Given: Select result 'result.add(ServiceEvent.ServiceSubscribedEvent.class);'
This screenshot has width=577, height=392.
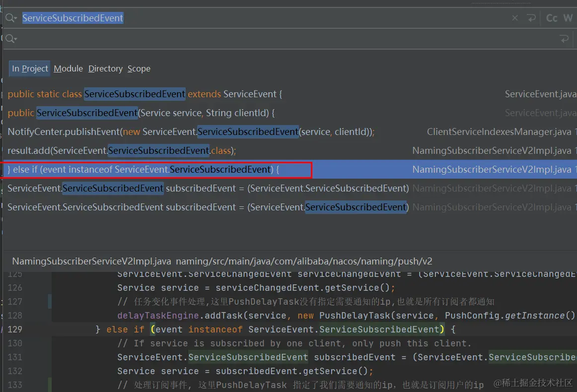Looking at the screenshot, I should click(290, 151).
